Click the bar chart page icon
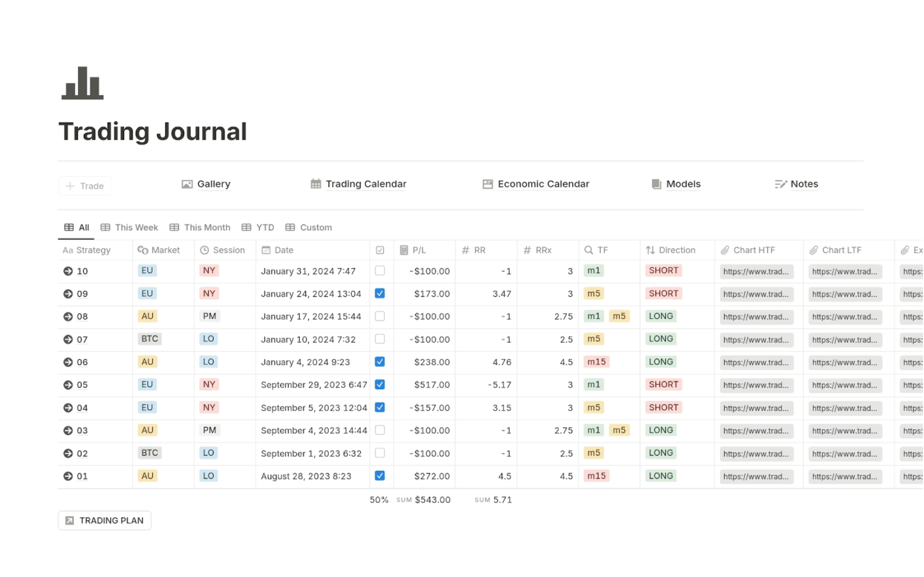Viewport: 924px width, 577px height. (x=82, y=83)
